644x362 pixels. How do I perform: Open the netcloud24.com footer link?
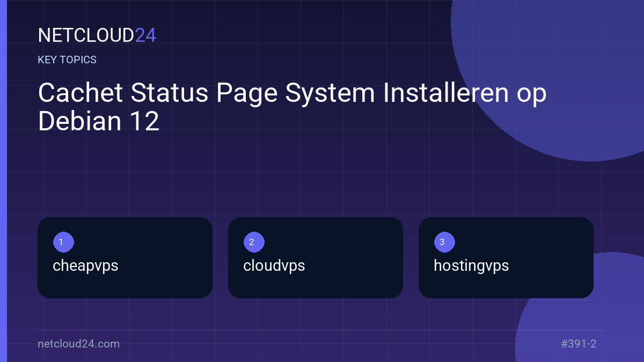pos(79,344)
